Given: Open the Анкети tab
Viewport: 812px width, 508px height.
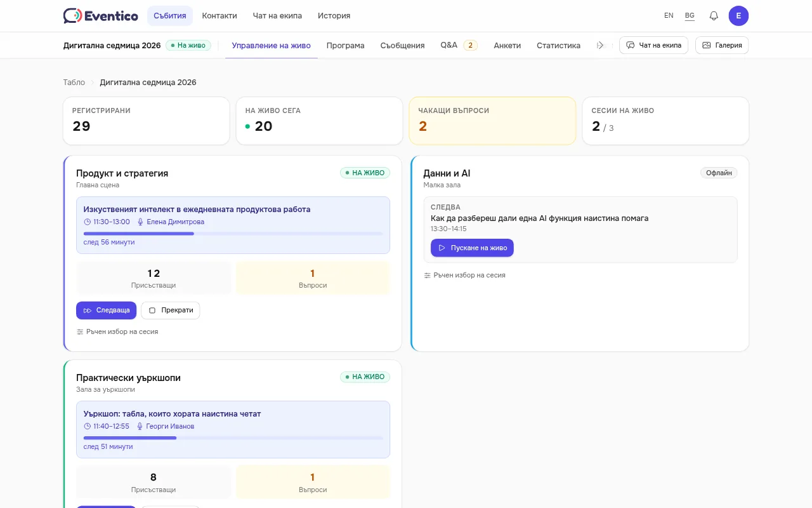Looking at the screenshot, I should [507, 46].
